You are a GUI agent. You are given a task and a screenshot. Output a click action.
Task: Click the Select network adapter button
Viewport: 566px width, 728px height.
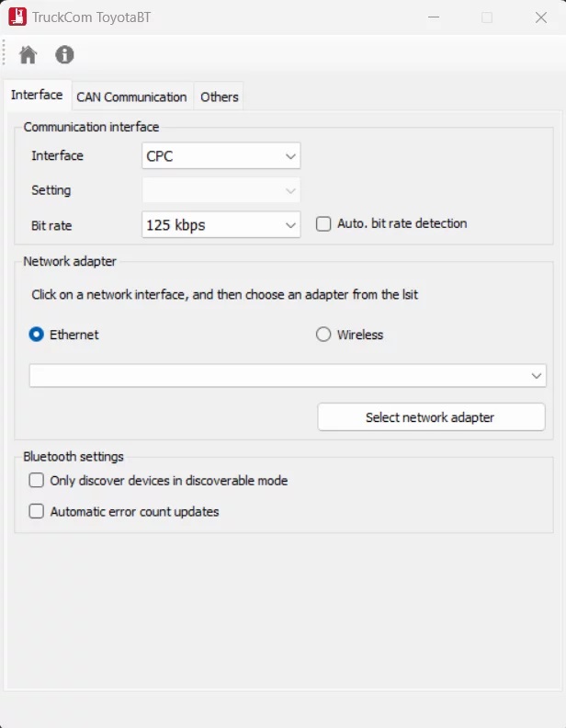[x=432, y=417]
